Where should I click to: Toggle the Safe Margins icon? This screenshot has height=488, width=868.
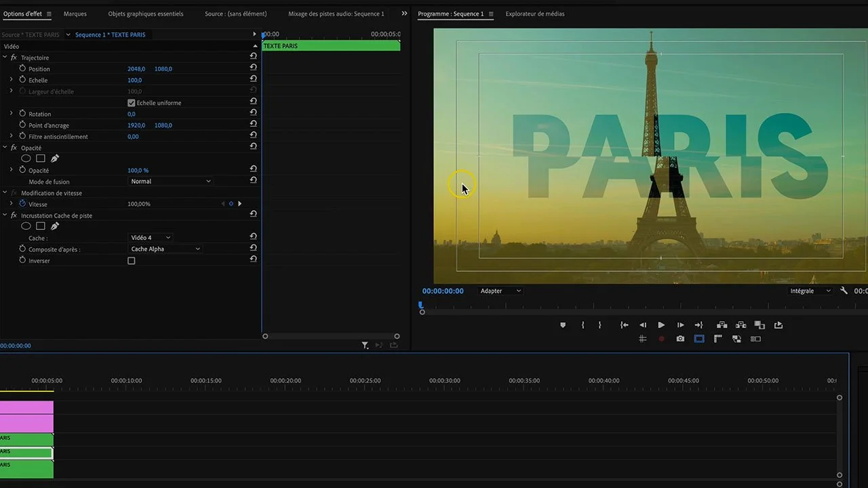click(x=699, y=339)
